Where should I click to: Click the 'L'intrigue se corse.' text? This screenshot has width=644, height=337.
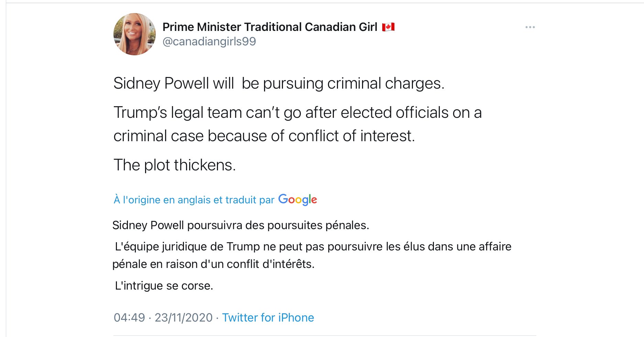(164, 286)
